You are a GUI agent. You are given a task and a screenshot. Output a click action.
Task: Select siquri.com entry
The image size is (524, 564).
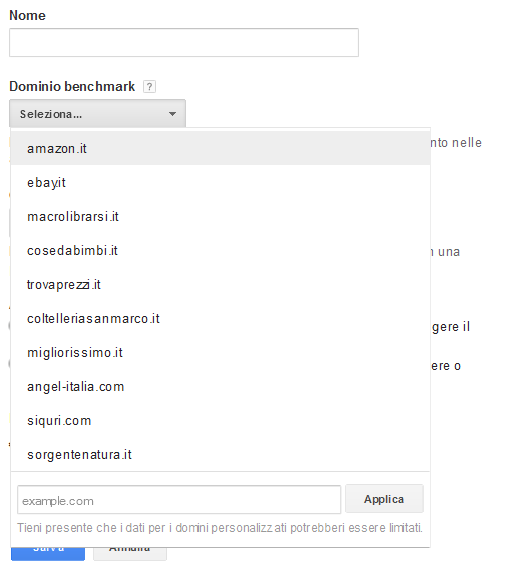coord(220,420)
